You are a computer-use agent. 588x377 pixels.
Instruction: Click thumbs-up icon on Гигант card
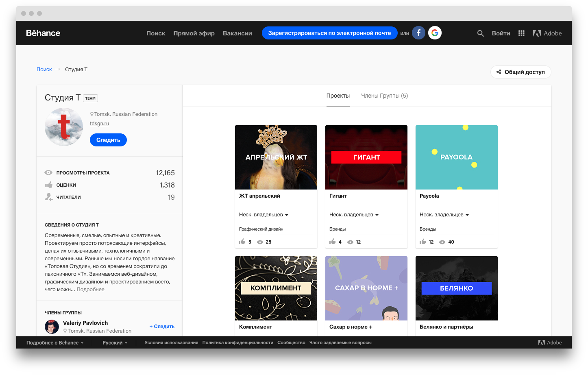(x=333, y=242)
